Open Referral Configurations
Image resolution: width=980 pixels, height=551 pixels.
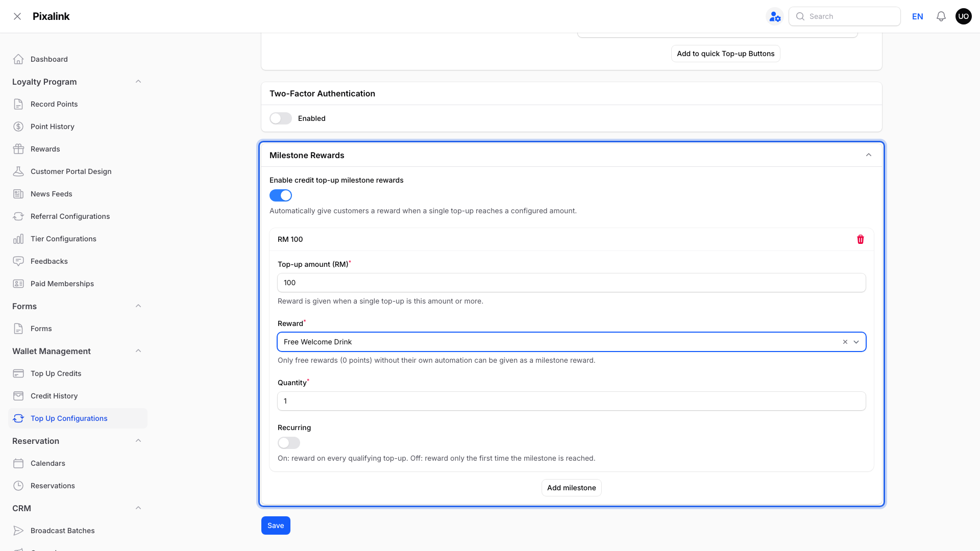coord(78,216)
